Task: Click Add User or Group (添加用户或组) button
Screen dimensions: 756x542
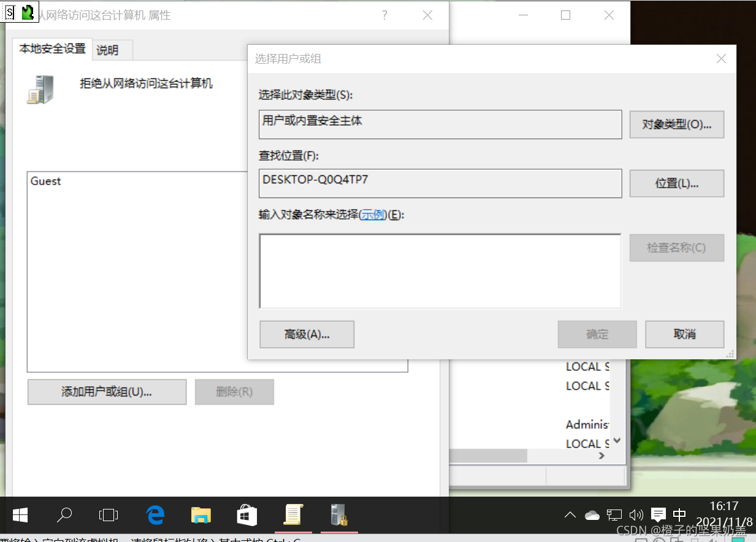Action: tap(107, 392)
